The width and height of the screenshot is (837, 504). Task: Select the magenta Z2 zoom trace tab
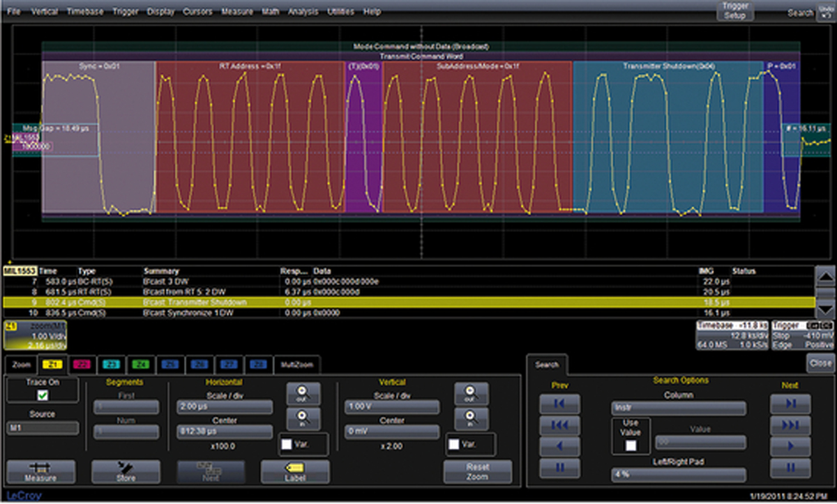coord(81,364)
